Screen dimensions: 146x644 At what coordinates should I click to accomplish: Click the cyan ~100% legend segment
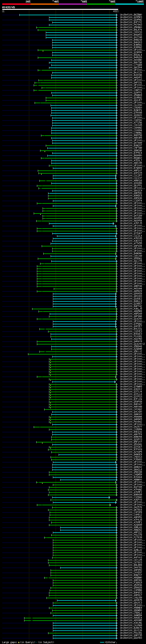tap(130, 4)
